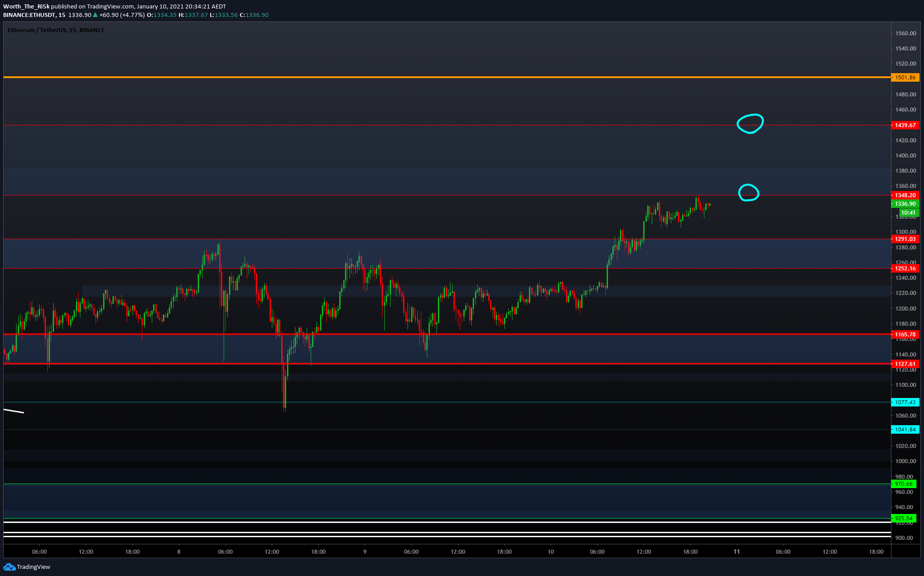Click the thick red line at 1165.78
Viewport: 924px width, 576px height.
tap(447, 334)
